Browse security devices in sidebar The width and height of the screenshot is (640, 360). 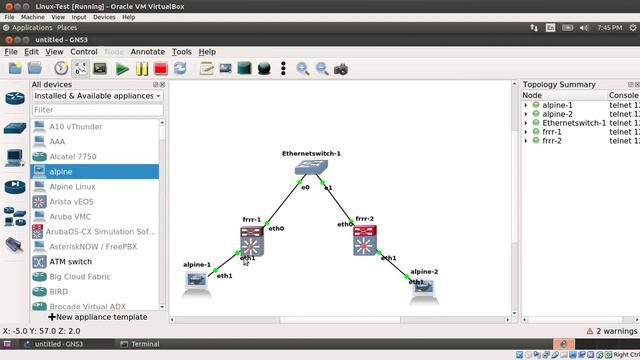tap(15, 187)
